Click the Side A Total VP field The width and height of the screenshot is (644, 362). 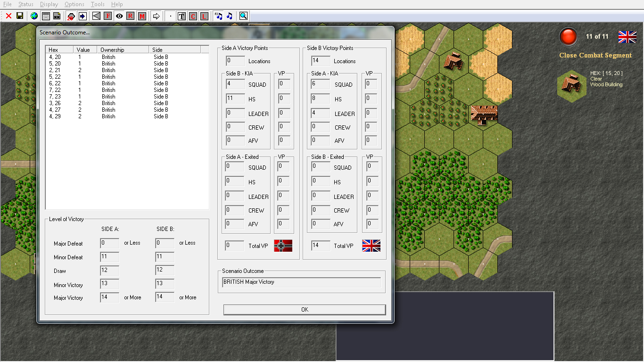pyautogui.click(x=234, y=246)
